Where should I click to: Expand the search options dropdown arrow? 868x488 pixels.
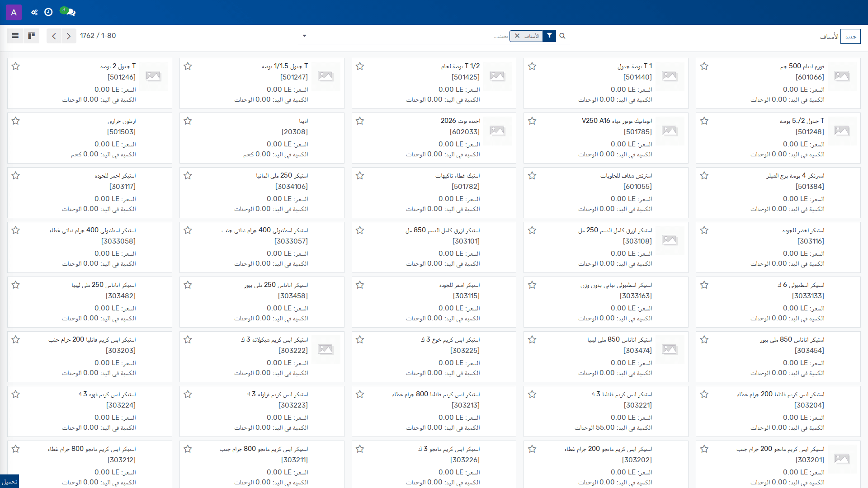pos(304,36)
